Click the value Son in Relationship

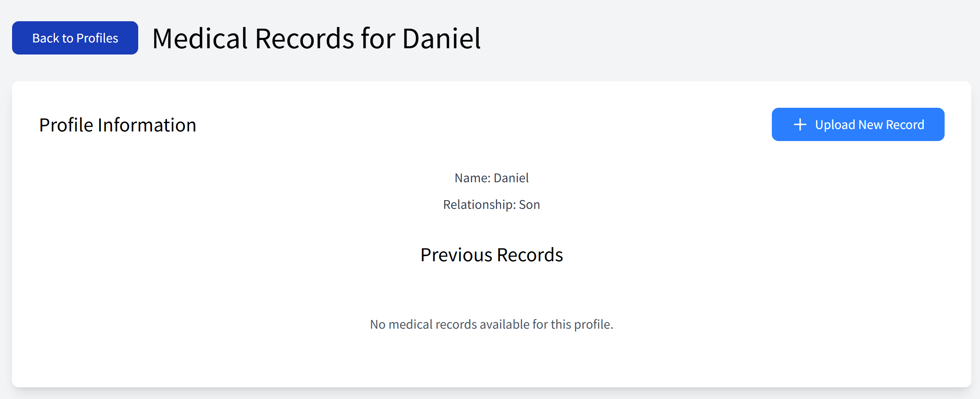pyautogui.click(x=529, y=205)
